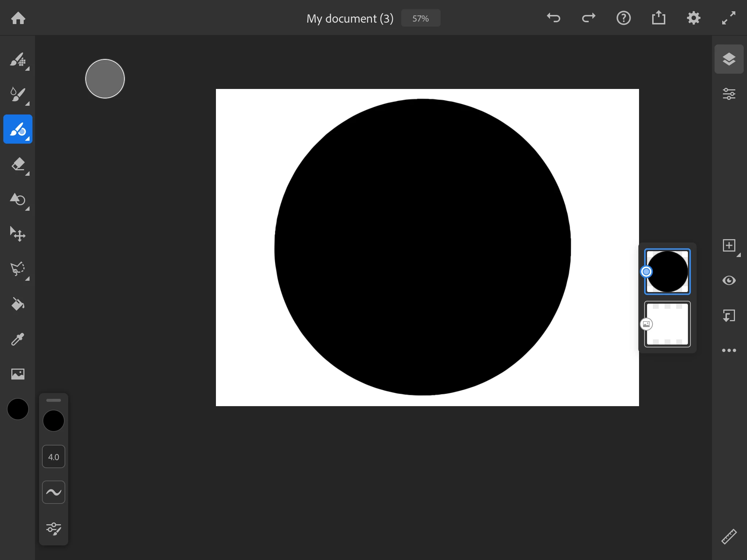The height and width of the screenshot is (560, 747).
Task: Select the Transform move tool
Action: pyautogui.click(x=18, y=234)
